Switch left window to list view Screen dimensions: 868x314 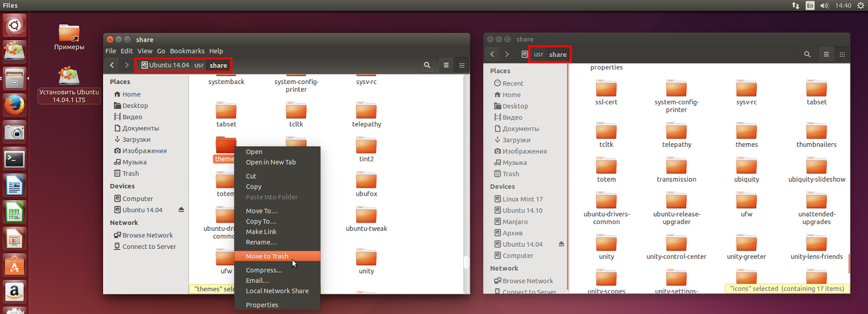coord(446,65)
